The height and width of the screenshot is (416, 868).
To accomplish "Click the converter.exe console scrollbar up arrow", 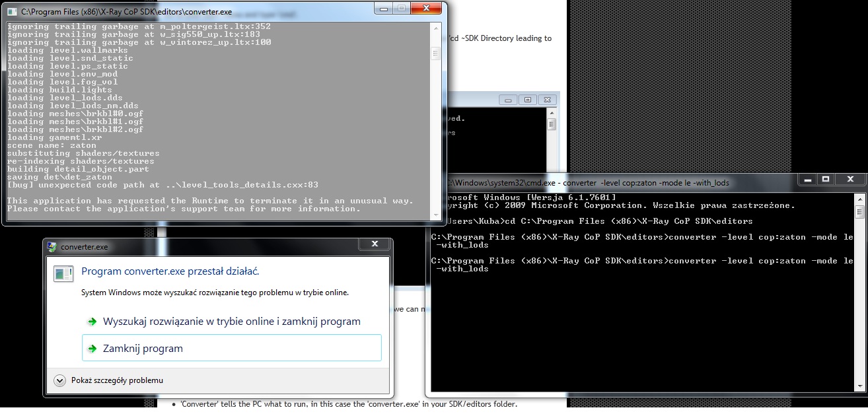I will [435, 28].
